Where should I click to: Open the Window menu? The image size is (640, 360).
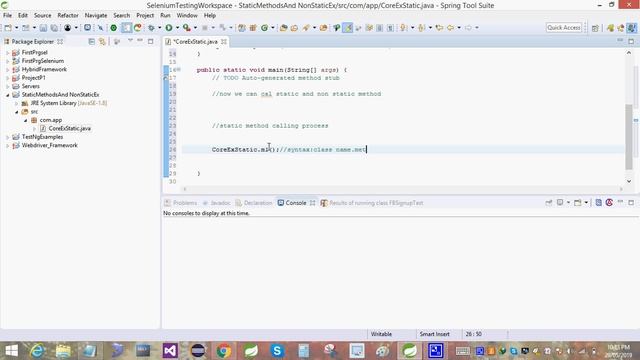[187, 16]
